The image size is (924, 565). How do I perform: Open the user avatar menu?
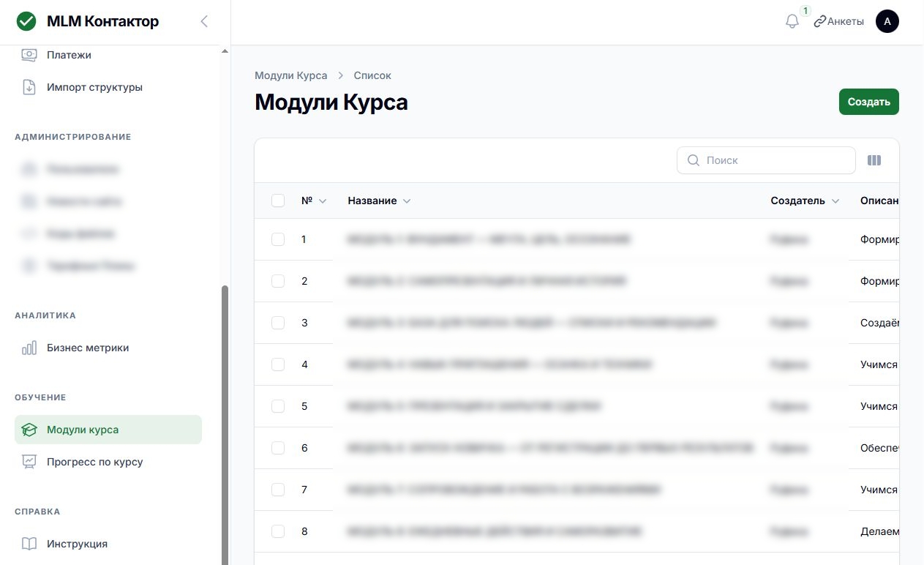point(887,21)
